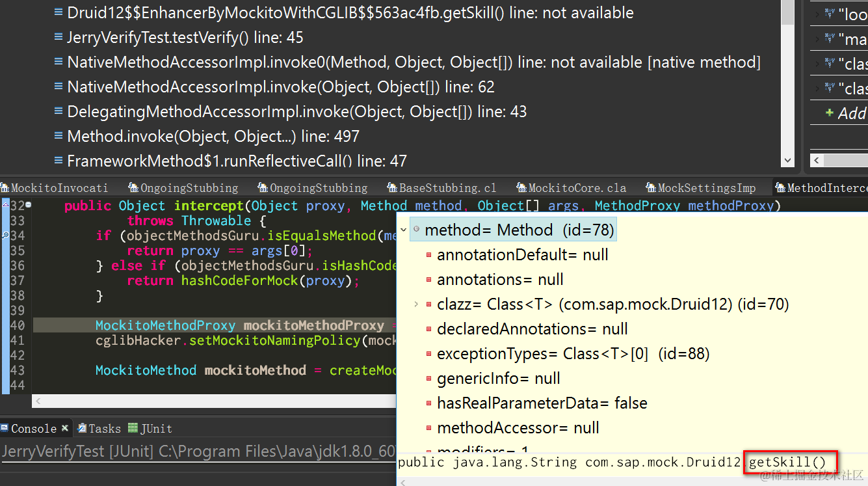The width and height of the screenshot is (868, 486).
Task: Select stack frame Method.invoke line: 497
Action: click(213, 137)
